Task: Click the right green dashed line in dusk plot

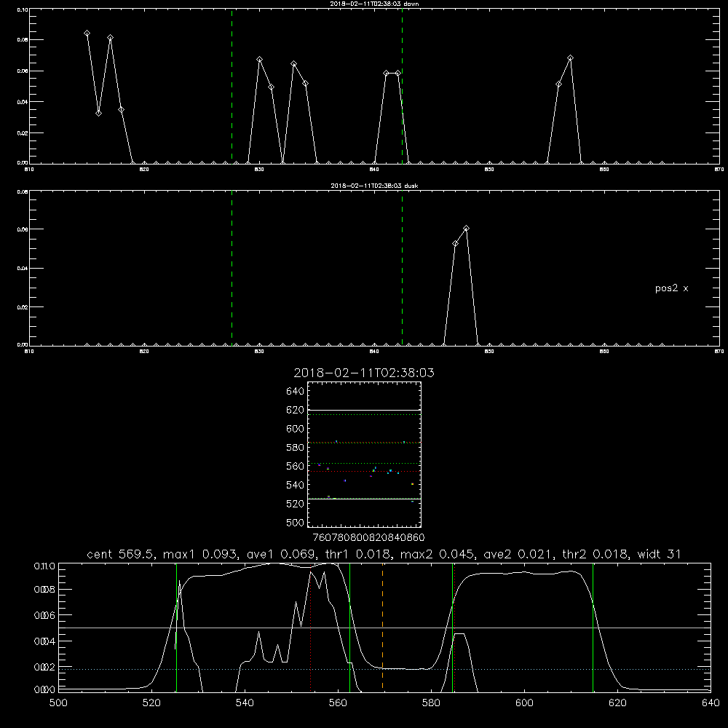Action: (x=402, y=268)
